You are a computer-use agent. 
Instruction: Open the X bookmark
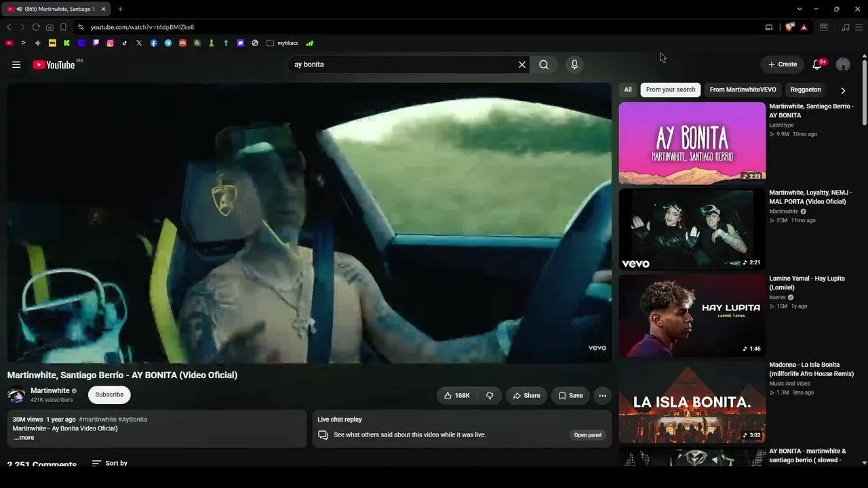(139, 43)
